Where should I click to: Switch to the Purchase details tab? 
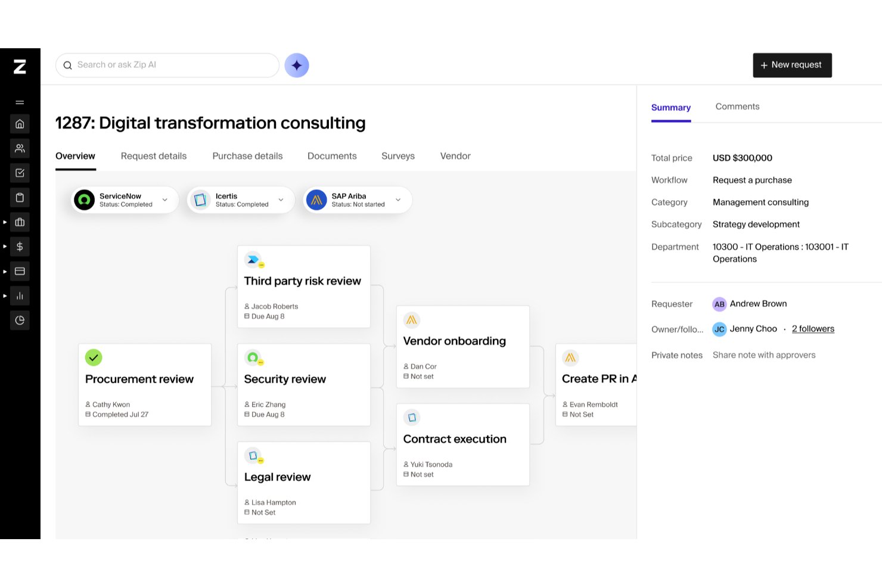click(247, 156)
